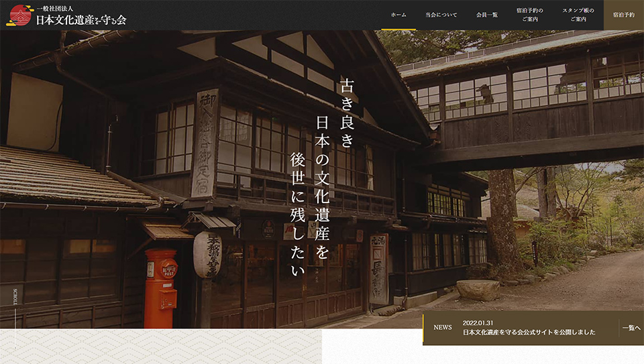This screenshot has height=364, width=644.
Task: Open 宿泊予約のご案内 in the navigation
Action: click(530, 15)
